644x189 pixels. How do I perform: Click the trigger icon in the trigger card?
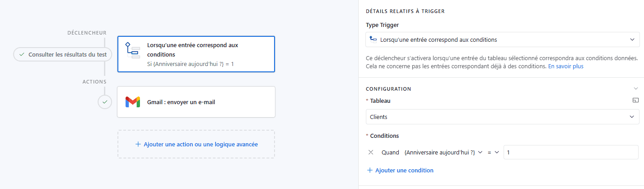[133, 51]
